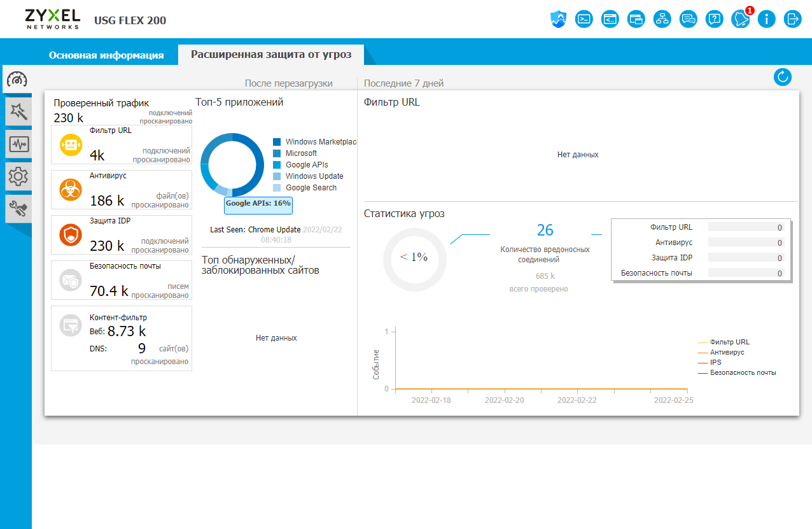The height and width of the screenshot is (529, 812).
Task: Open the Monitor heartbeat sidebar icon
Action: pos(18,145)
